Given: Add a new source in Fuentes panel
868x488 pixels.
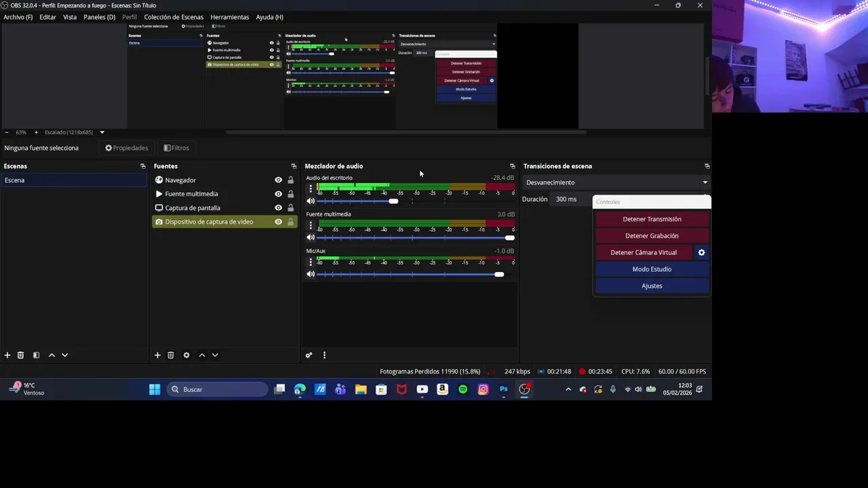Looking at the screenshot, I should pyautogui.click(x=157, y=355).
